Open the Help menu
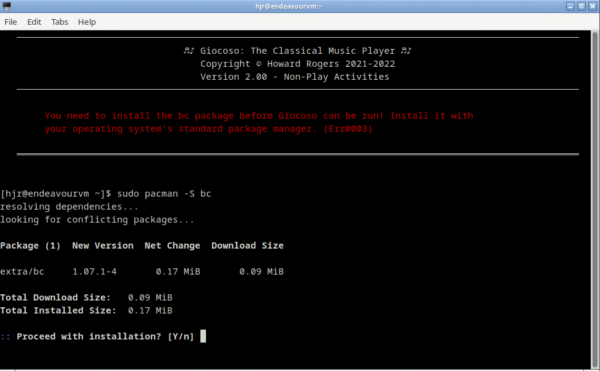 [87, 22]
